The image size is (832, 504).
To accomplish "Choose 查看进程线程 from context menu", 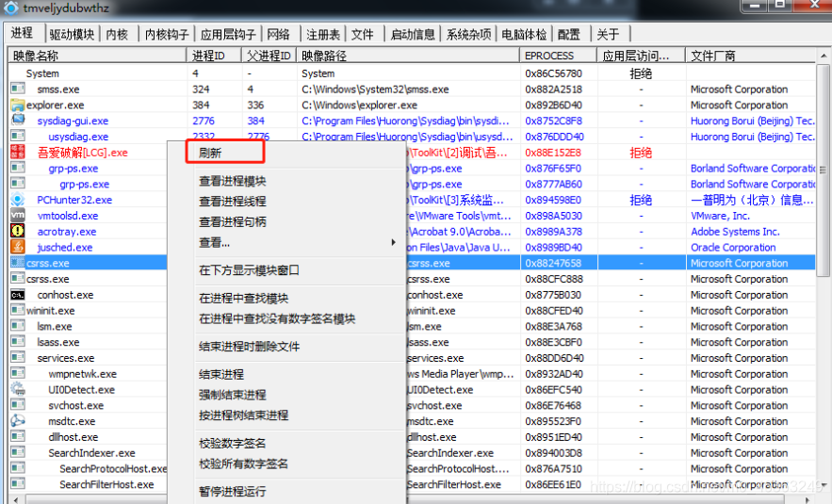I will tap(233, 201).
